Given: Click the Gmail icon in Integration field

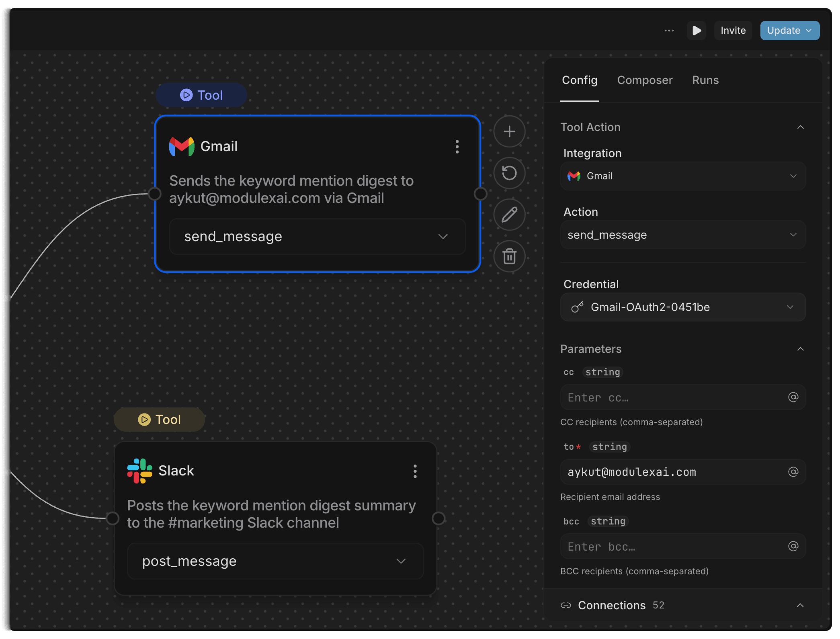Looking at the screenshot, I should click(574, 176).
